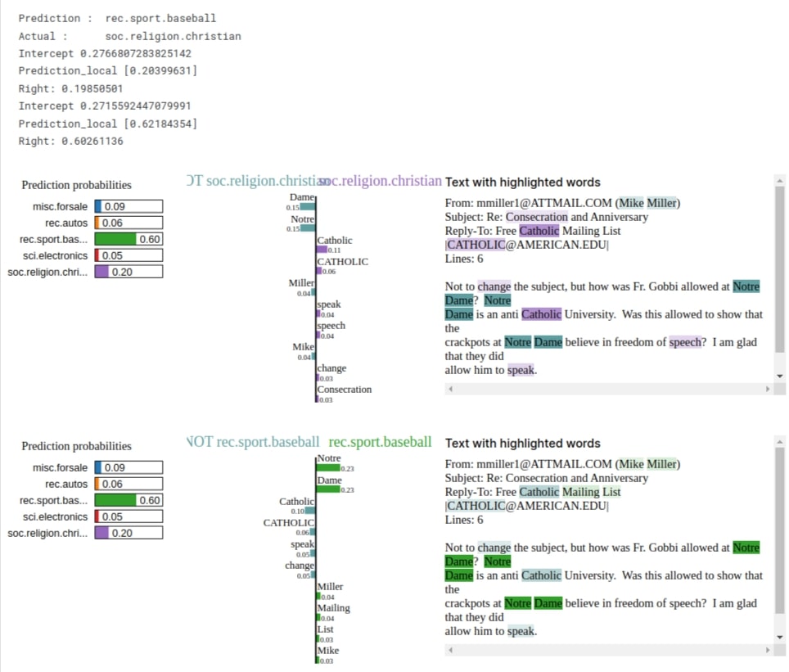Click the highlighted word Catholic in Reply-To line
The width and height of the screenshot is (789, 672).
539,232
